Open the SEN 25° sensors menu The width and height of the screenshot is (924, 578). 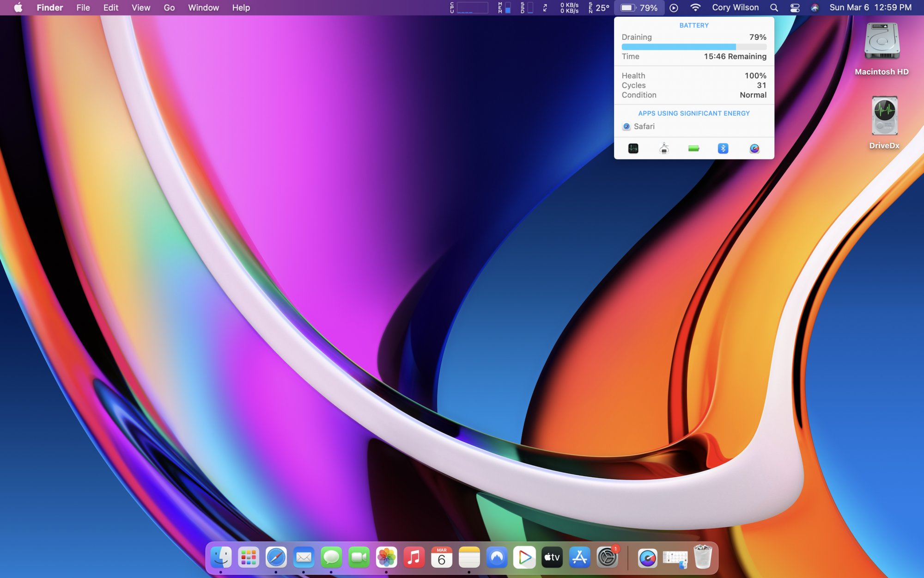[x=599, y=8]
